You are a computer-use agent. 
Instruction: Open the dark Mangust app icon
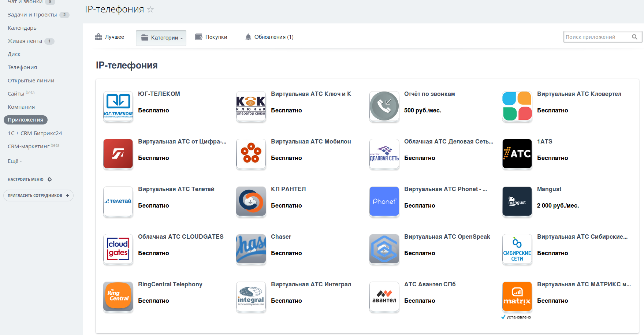(517, 201)
